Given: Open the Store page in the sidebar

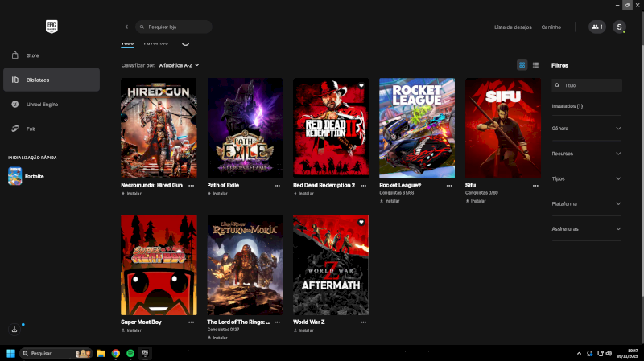Looking at the screenshot, I should click(x=32, y=55).
